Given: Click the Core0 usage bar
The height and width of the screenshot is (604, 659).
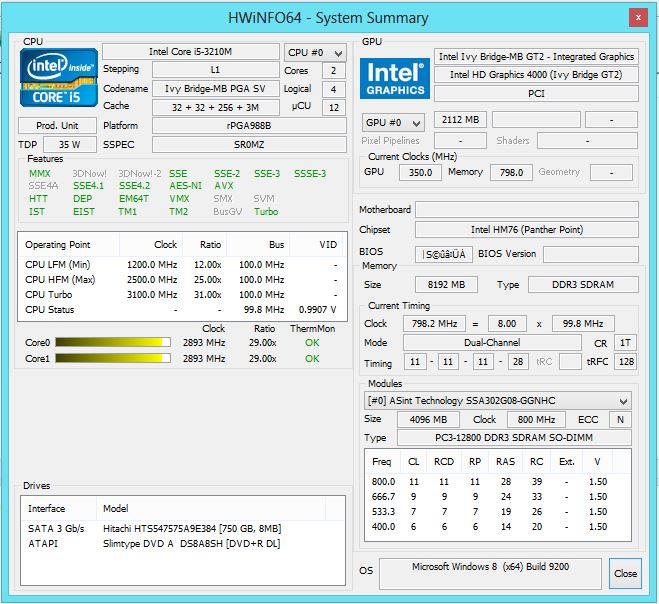Looking at the screenshot, I should pos(113,342).
